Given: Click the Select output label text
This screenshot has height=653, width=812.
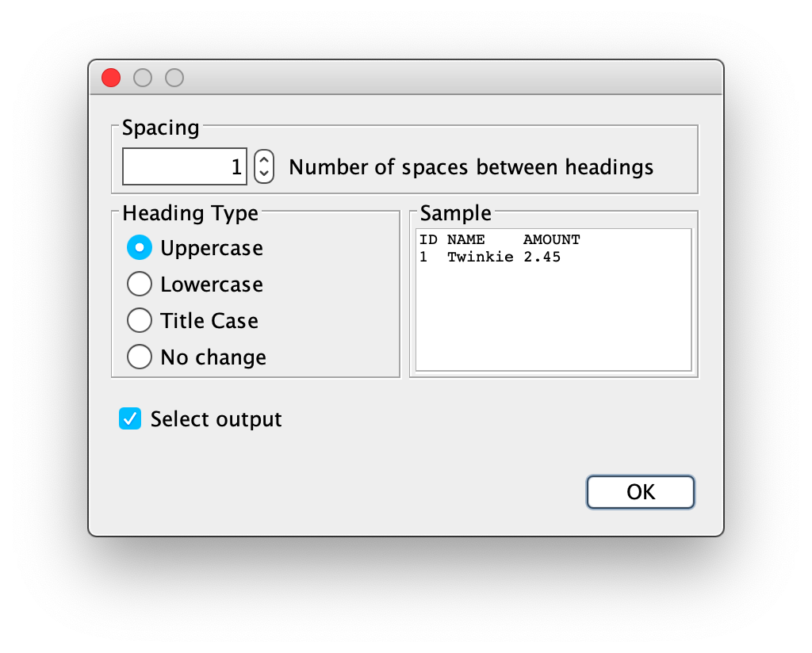Looking at the screenshot, I should pyautogui.click(x=216, y=419).
